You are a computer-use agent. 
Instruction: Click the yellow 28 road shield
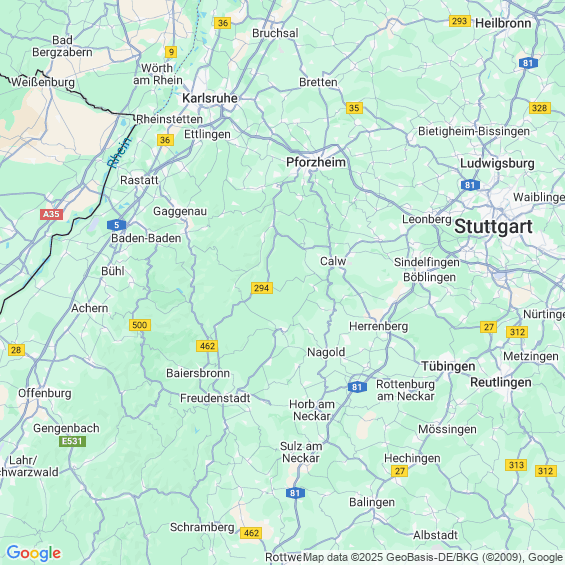click(16, 350)
